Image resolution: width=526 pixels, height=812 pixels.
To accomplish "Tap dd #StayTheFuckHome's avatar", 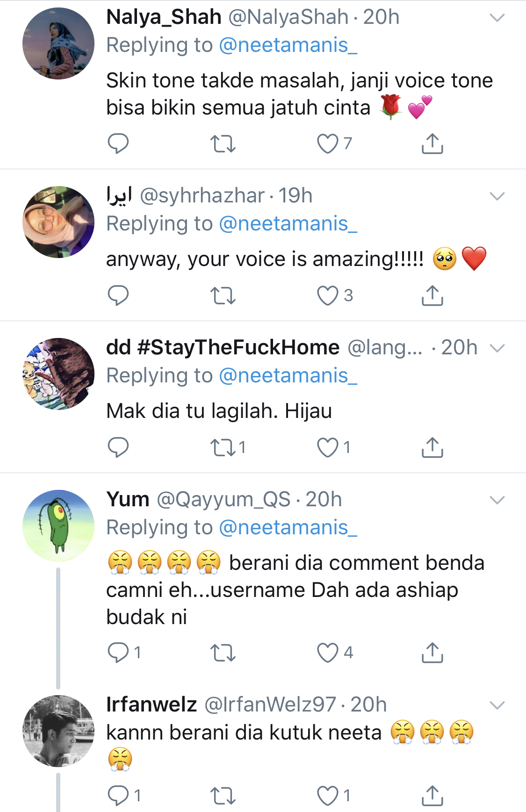I will 58,374.
